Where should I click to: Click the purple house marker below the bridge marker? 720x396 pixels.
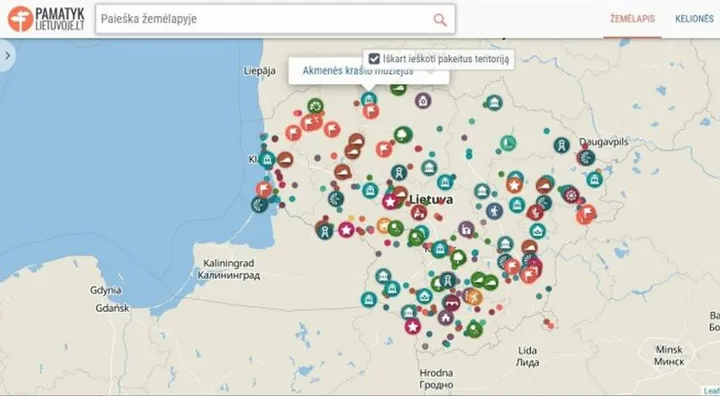(445, 317)
